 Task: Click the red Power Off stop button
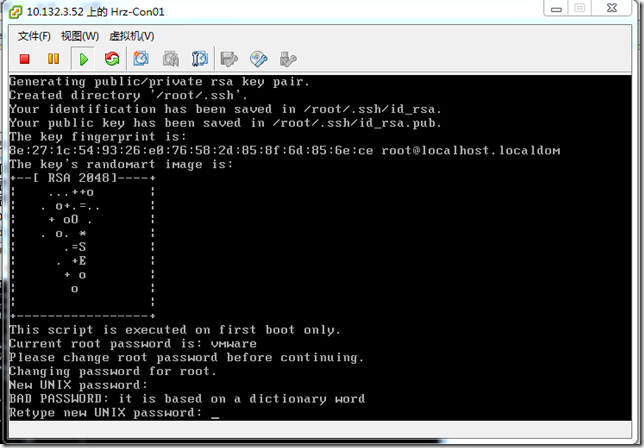[x=25, y=59]
